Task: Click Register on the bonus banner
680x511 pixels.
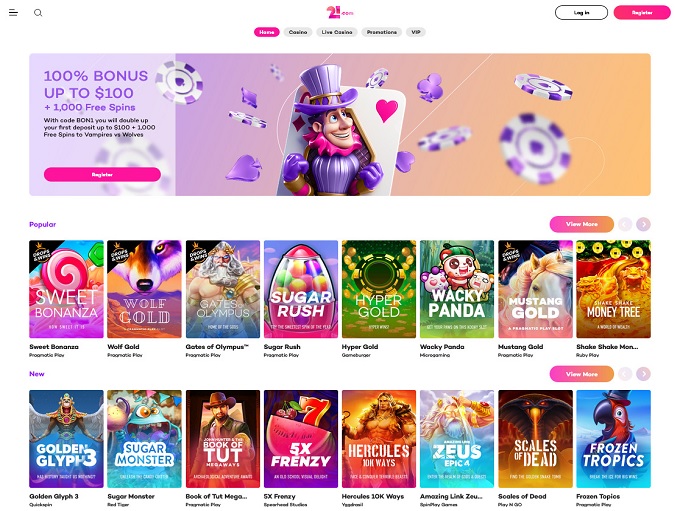Action: (102, 174)
